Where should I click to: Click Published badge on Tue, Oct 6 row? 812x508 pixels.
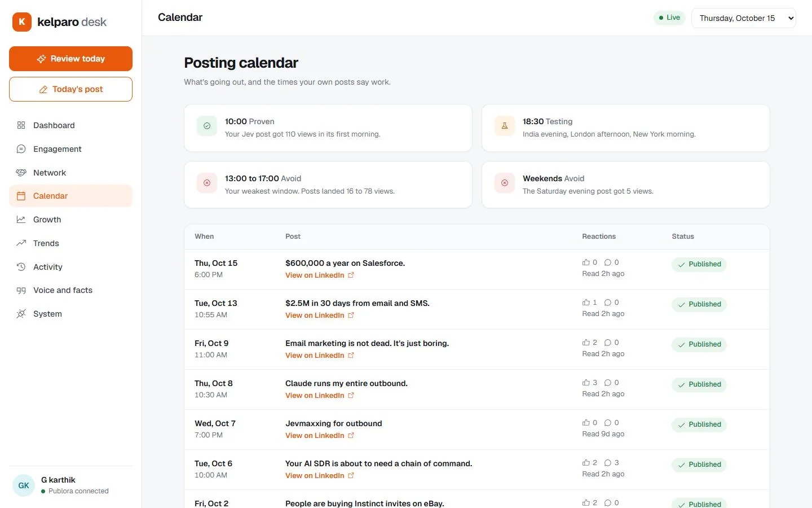point(699,465)
